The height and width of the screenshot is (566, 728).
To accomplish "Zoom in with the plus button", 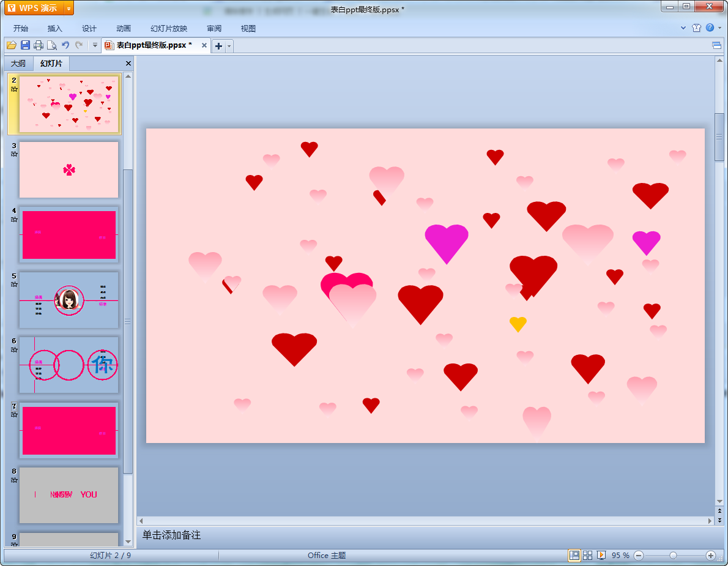I will (710, 556).
